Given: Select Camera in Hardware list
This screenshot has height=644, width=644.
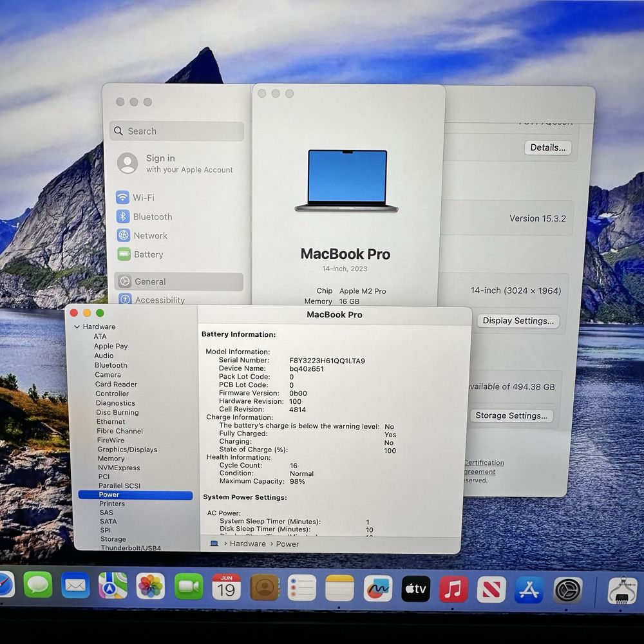Looking at the screenshot, I should [x=108, y=375].
